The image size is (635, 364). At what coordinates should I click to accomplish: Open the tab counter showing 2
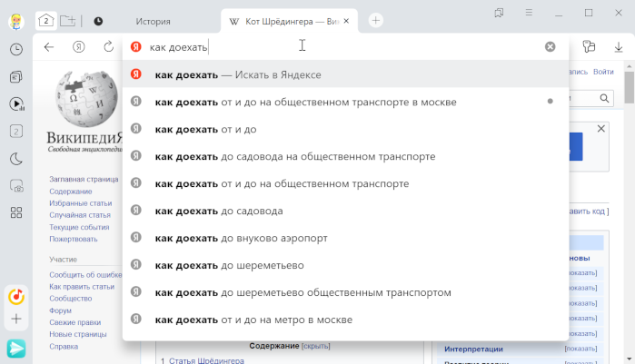tap(46, 21)
